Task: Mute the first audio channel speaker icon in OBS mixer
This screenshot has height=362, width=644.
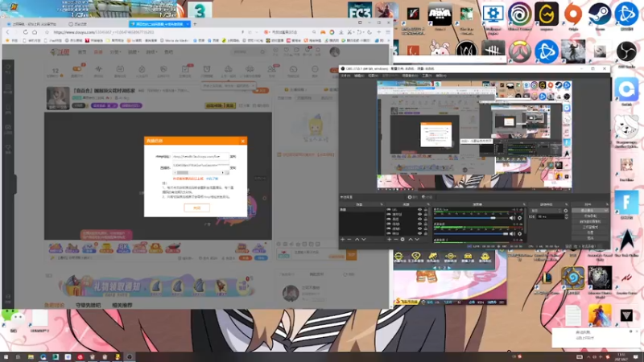Action: pos(512,218)
